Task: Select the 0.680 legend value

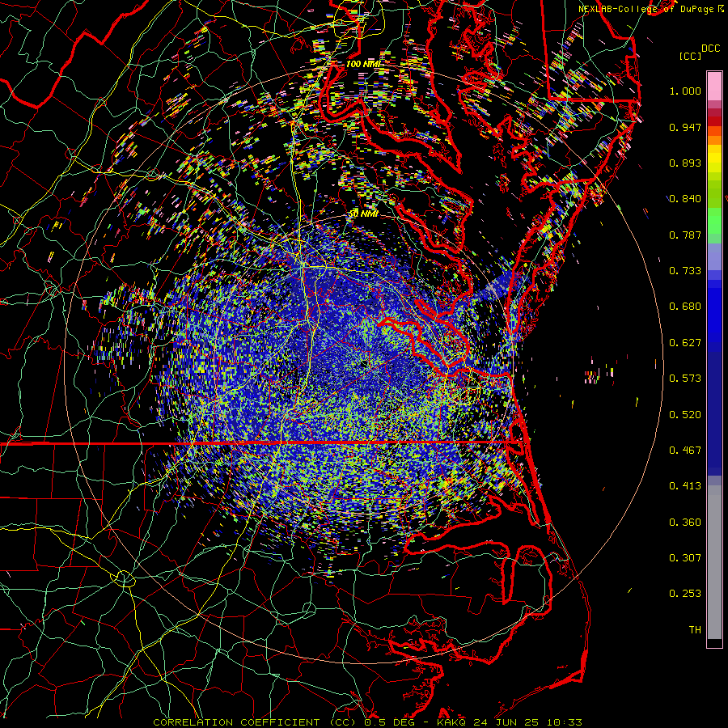Action: (685, 307)
